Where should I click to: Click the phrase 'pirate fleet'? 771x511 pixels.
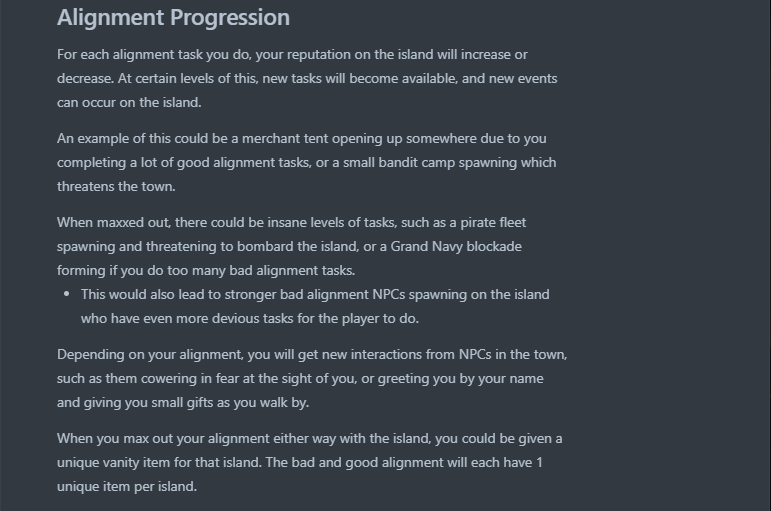(x=493, y=223)
